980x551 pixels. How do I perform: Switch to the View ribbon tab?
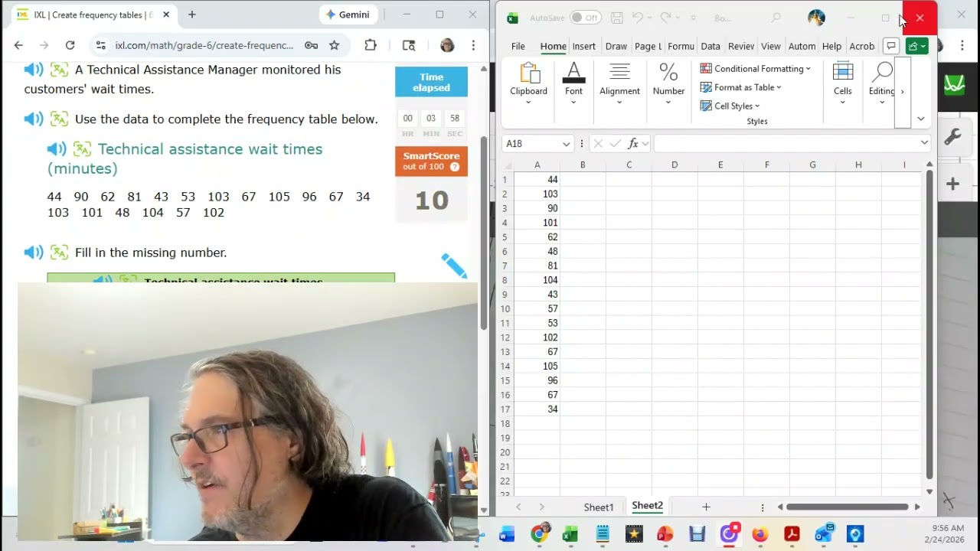[771, 46]
